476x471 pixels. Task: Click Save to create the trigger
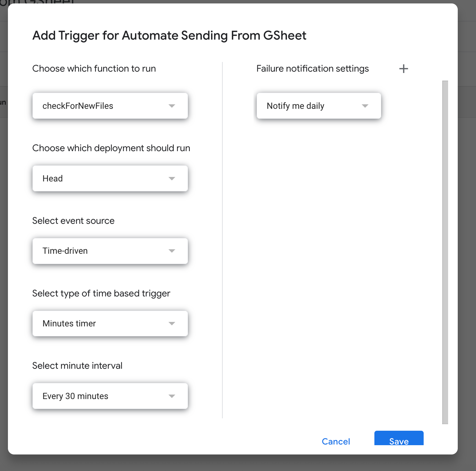pos(399,441)
